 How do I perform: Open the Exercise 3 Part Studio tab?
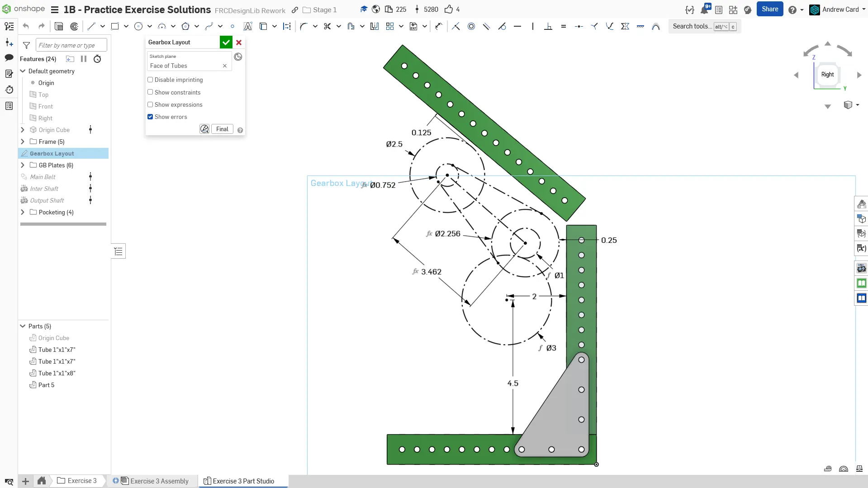pyautogui.click(x=243, y=481)
